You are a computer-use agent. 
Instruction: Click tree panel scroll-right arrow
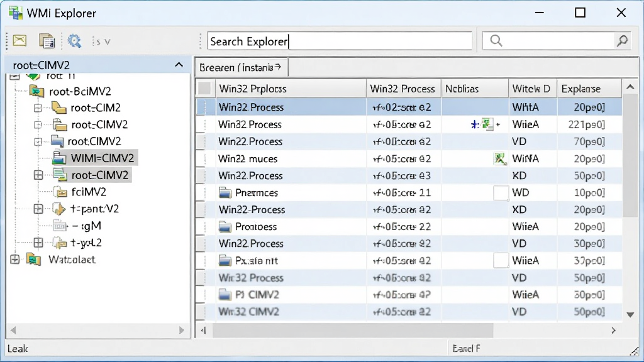[x=182, y=330]
